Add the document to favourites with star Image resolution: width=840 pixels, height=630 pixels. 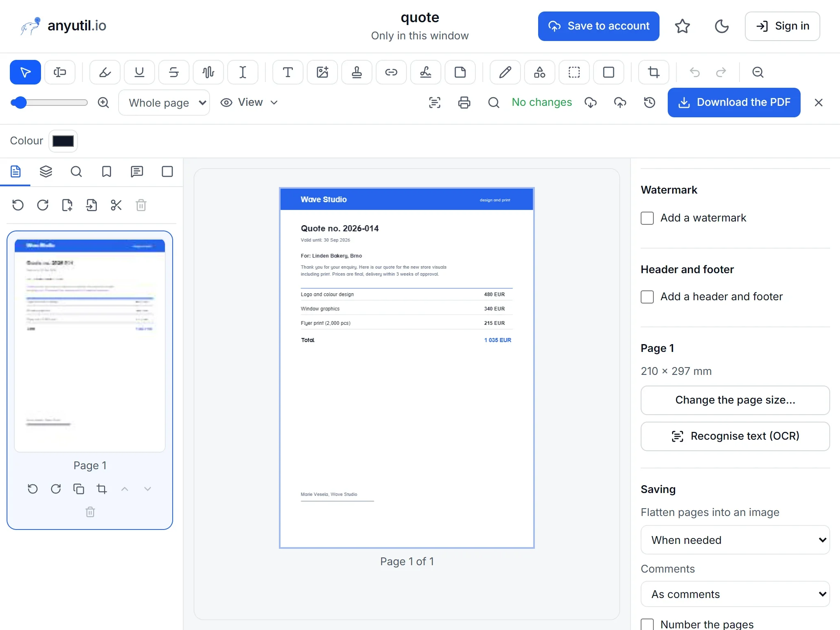pyautogui.click(x=682, y=26)
